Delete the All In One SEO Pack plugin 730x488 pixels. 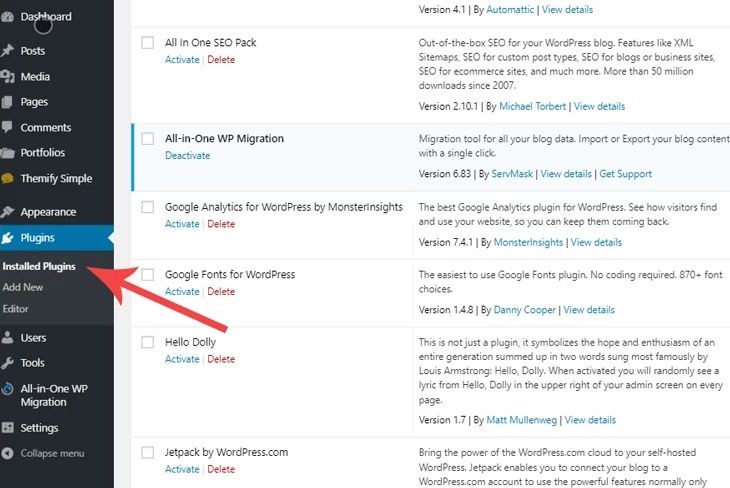221,60
